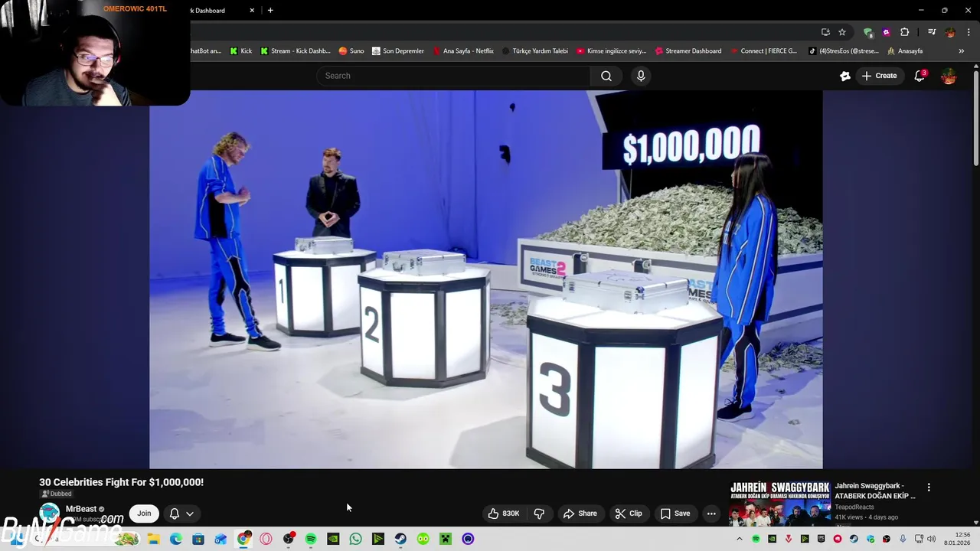Viewport: 980px width, 551px height.
Task: Join the MrBeast channel membership
Action: (144, 514)
